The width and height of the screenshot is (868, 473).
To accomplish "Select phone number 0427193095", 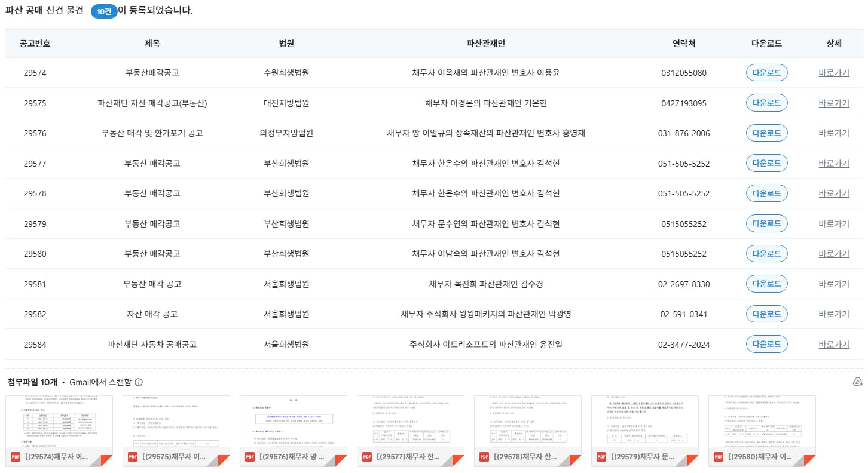I will [x=684, y=103].
